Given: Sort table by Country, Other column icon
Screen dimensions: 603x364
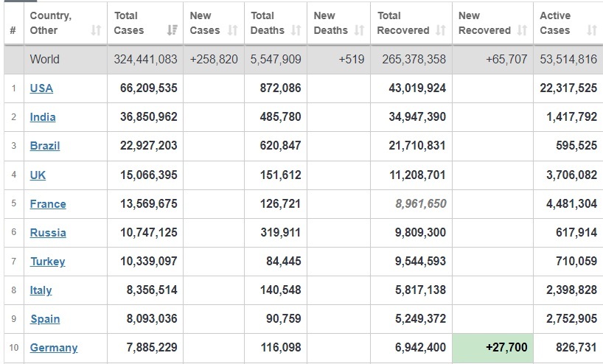Looking at the screenshot, I should coord(96,30).
